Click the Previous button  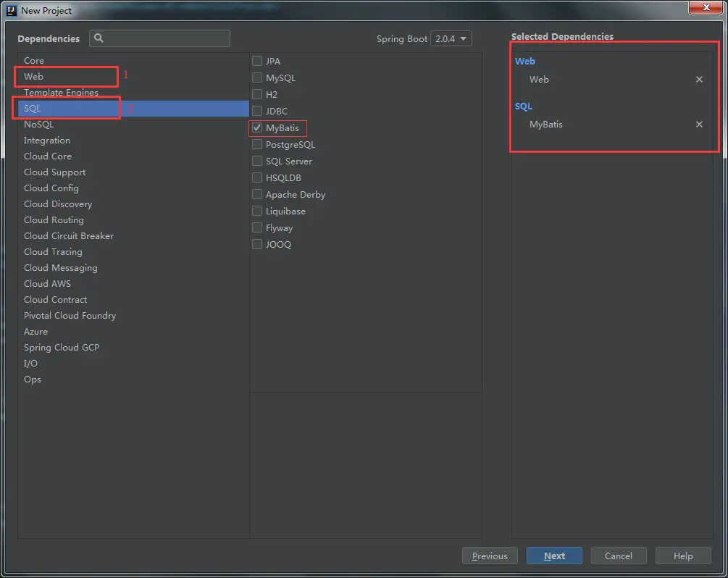(490, 556)
